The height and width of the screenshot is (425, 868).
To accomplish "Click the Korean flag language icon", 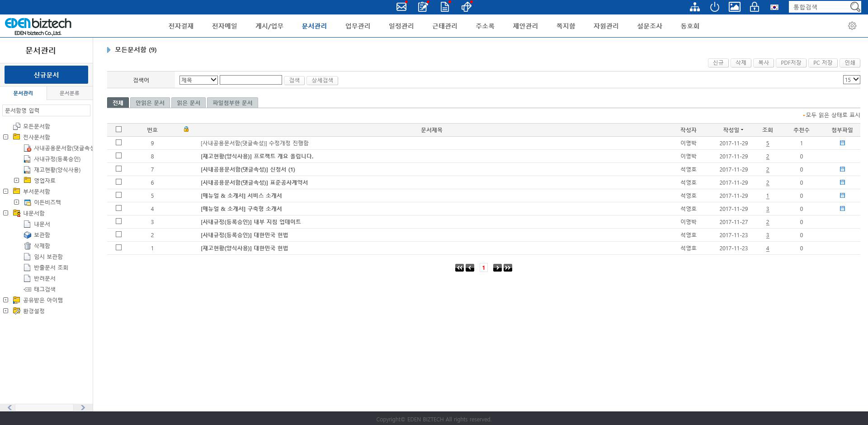I will coord(774,7).
